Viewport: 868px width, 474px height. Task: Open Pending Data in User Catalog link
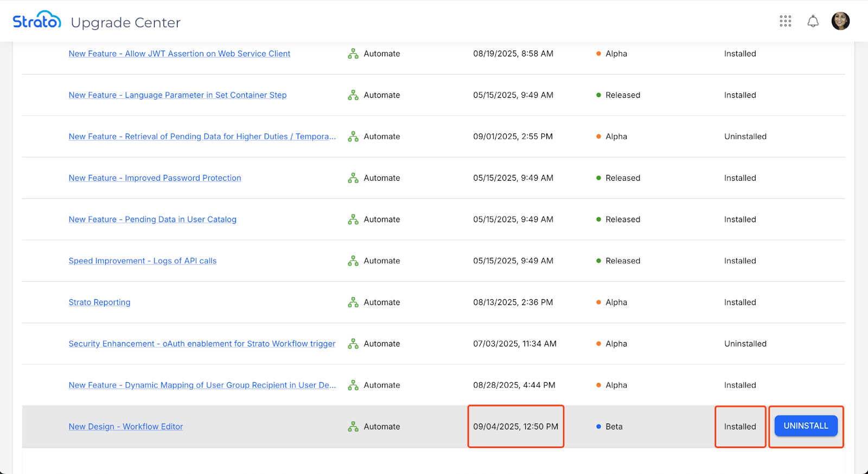point(152,219)
